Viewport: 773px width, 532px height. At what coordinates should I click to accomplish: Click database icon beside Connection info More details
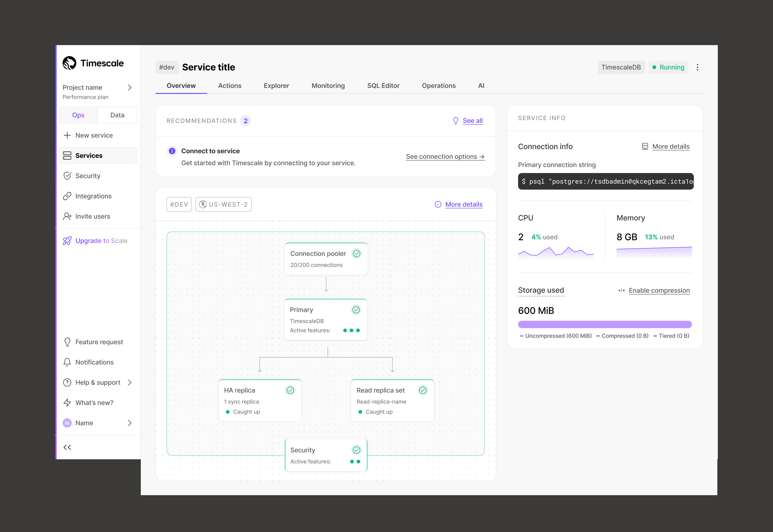pyautogui.click(x=645, y=146)
